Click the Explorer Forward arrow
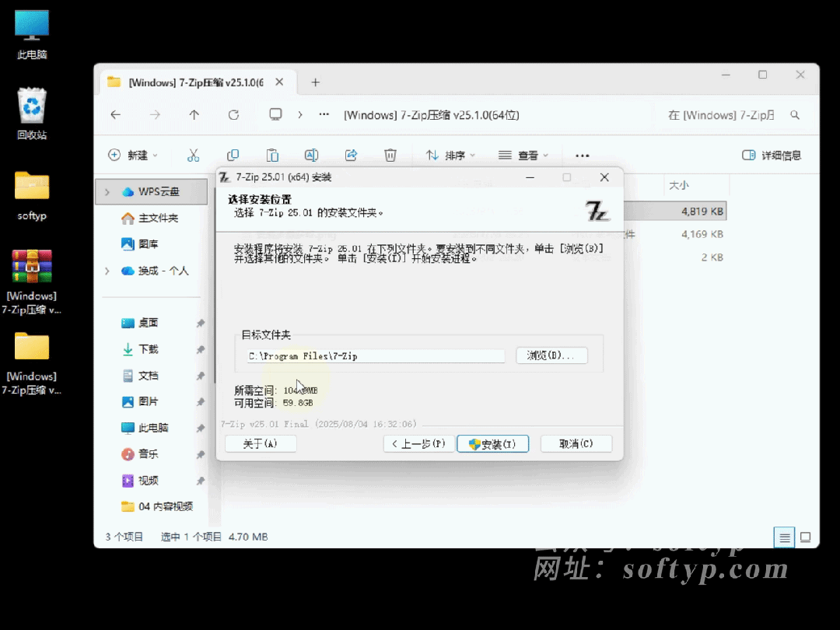The width and height of the screenshot is (840, 630). click(x=155, y=114)
